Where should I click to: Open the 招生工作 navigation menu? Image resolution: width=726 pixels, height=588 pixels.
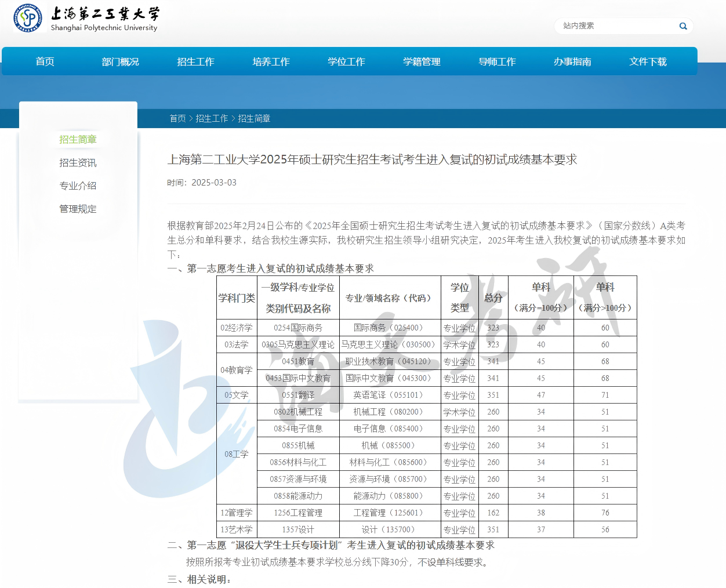click(x=195, y=61)
